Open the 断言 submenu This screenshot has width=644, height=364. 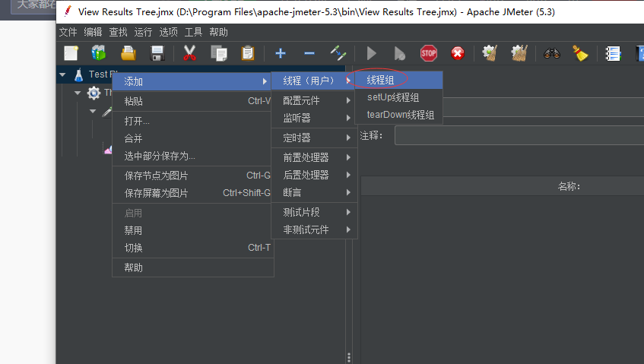click(x=314, y=192)
